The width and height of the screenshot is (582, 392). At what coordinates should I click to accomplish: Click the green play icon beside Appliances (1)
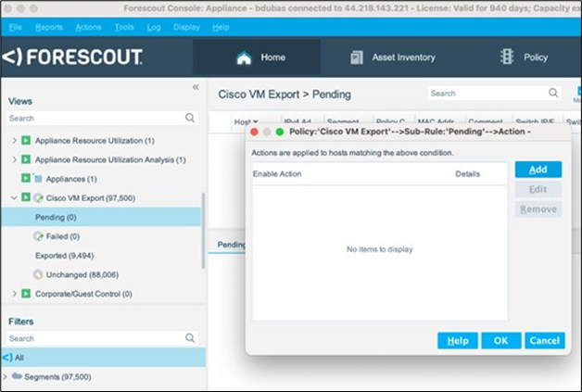[x=26, y=178]
